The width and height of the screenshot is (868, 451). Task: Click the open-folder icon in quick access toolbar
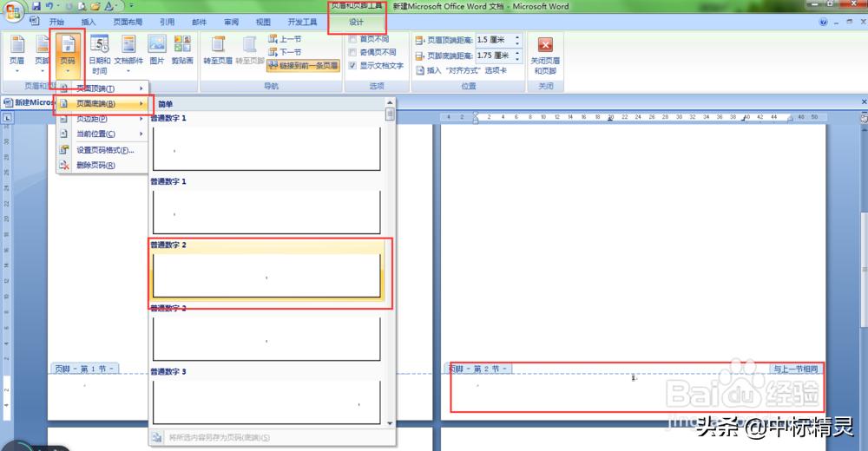pyautogui.click(x=95, y=6)
